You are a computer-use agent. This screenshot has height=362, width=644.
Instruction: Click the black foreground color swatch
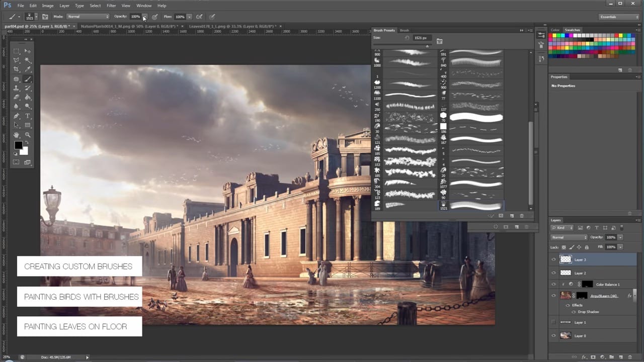(x=18, y=145)
